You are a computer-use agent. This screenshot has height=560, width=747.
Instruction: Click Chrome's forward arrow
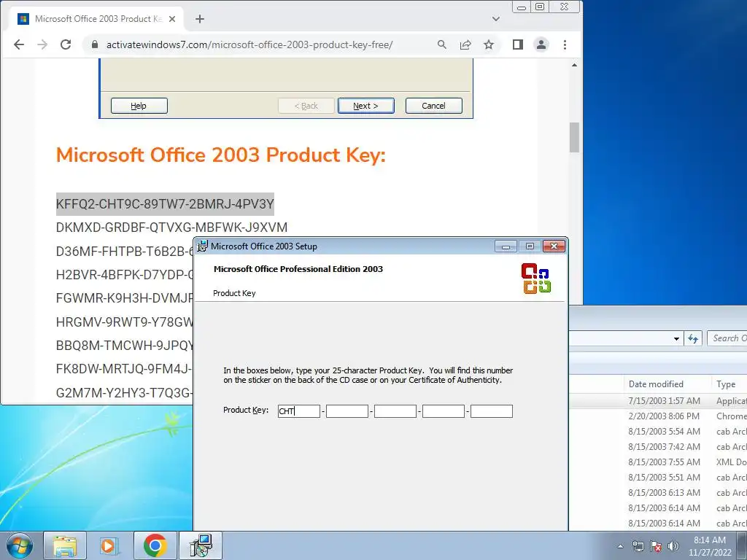tap(42, 44)
